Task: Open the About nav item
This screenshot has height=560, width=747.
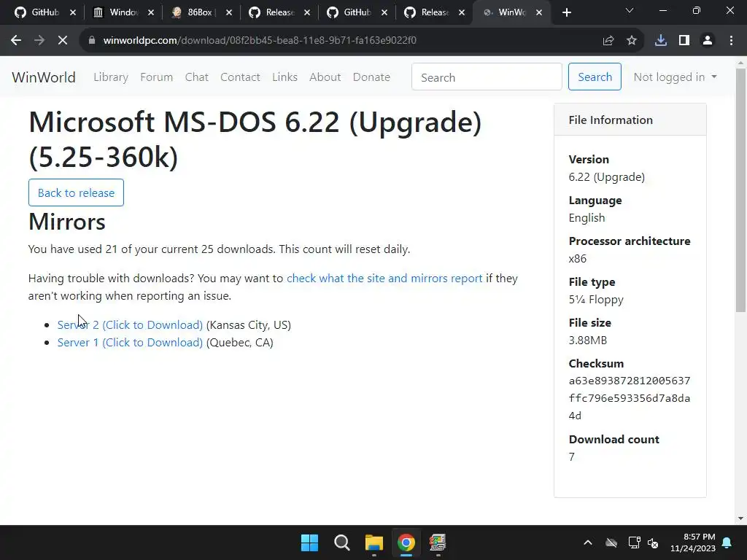Action: tap(325, 77)
